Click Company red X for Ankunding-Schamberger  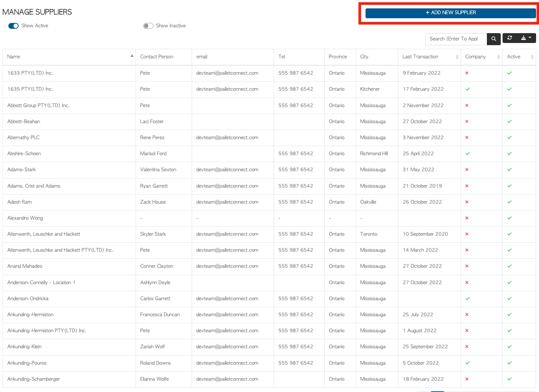tap(467, 379)
